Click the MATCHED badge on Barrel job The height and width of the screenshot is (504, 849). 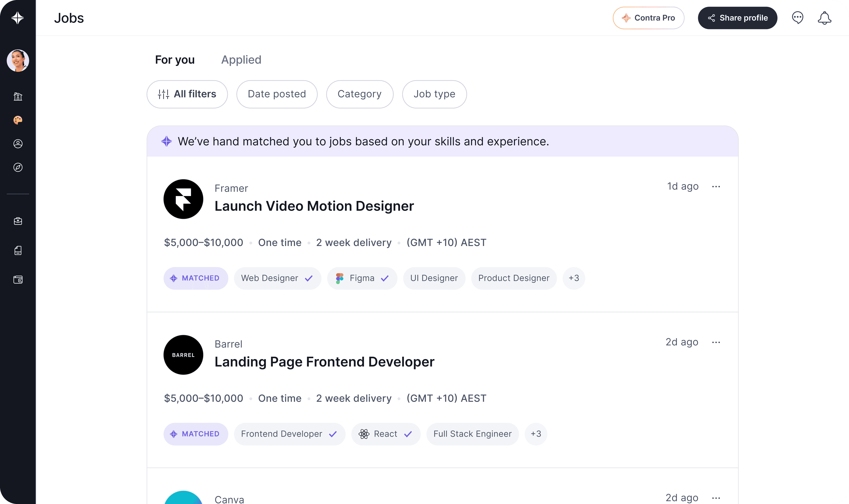point(196,434)
